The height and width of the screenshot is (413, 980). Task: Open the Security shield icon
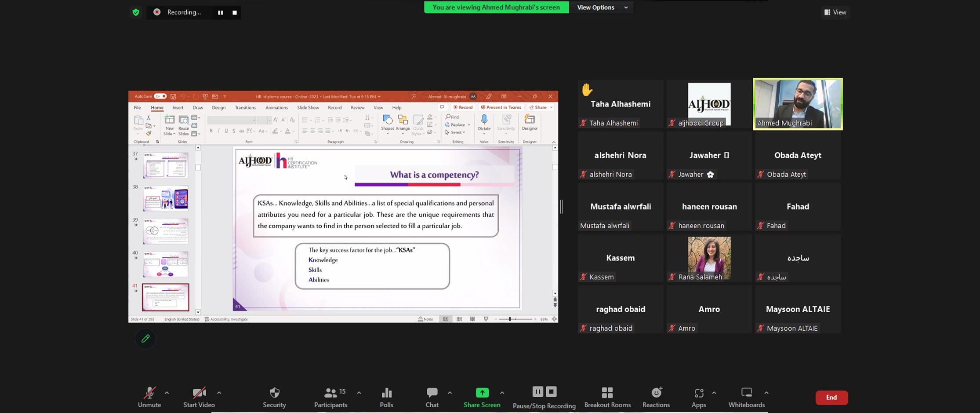click(274, 393)
